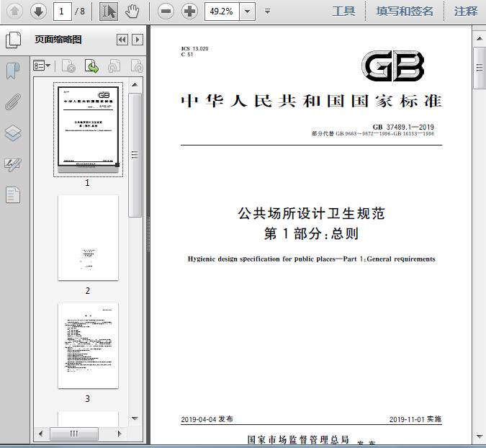The width and height of the screenshot is (486, 448).
Task: Open the bookmarks panel icon
Action: click(x=13, y=71)
